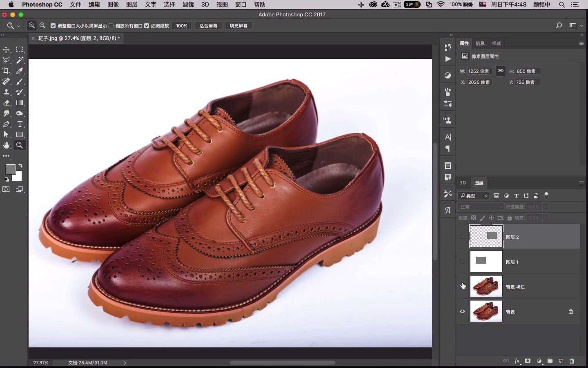Select the Hand tool
This screenshot has height=368, width=588.
[x=6, y=145]
